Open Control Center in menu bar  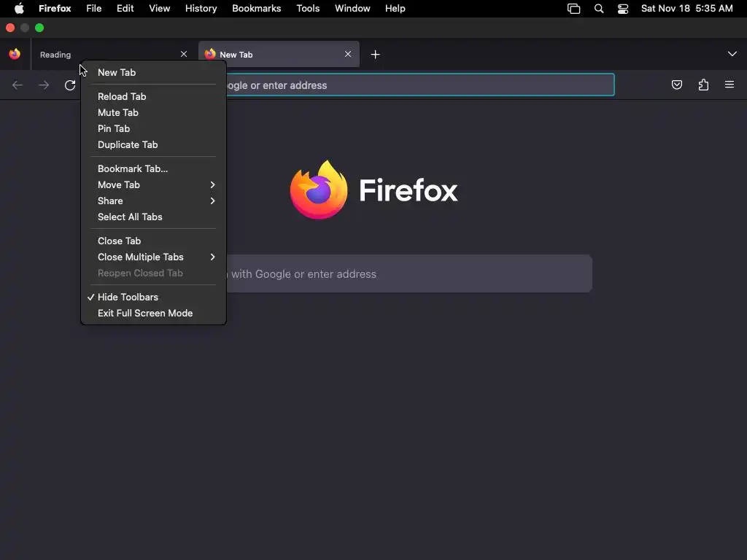coord(623,9)
